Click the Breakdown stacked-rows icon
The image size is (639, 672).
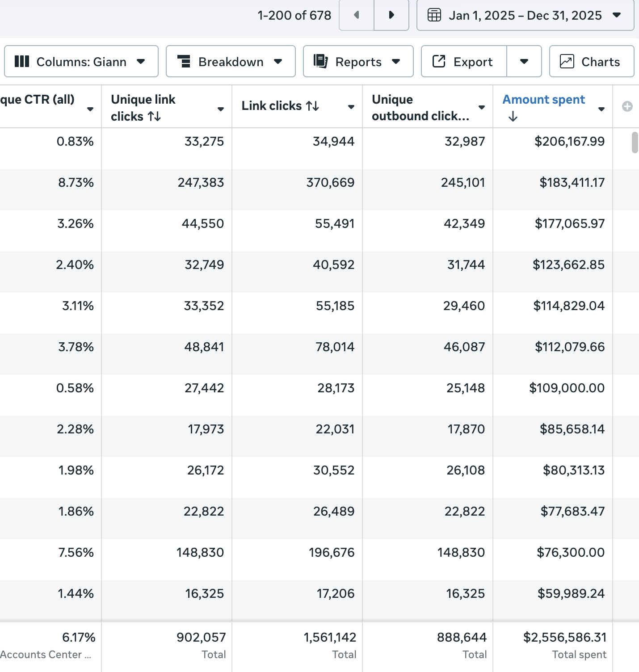coord(184,61)
